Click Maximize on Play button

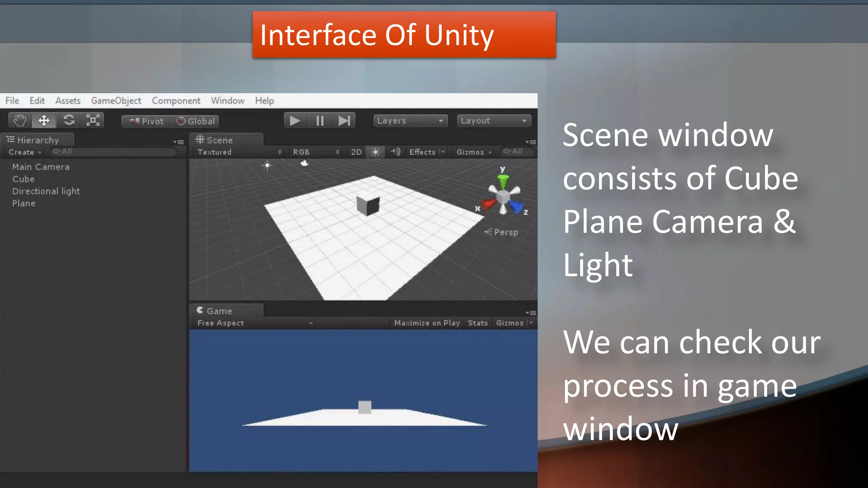coord(427,323)
